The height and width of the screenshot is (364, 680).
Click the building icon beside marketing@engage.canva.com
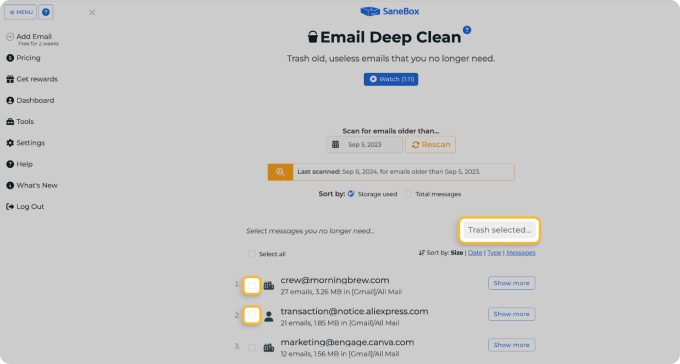coord(269,348)
